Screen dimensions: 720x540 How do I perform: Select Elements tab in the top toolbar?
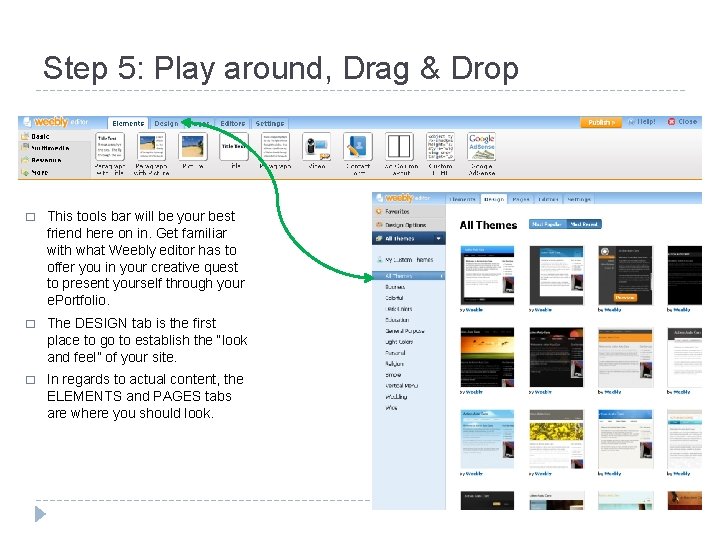pos(128,123)
